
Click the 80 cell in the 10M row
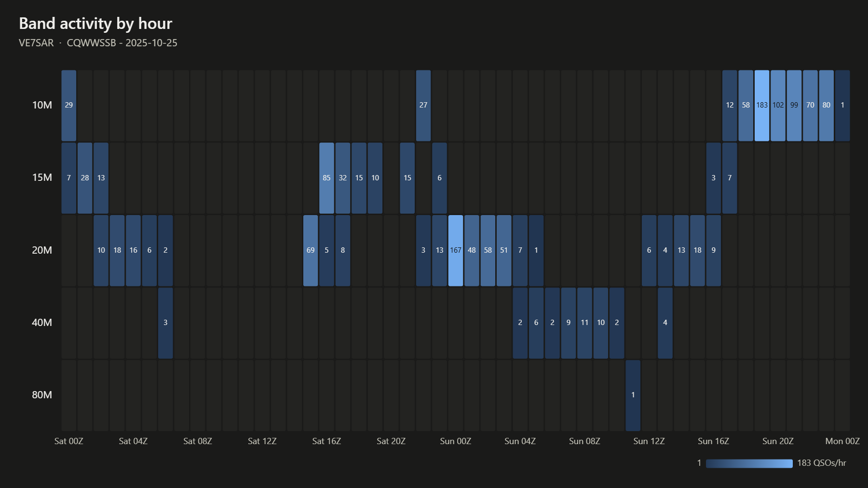[x=827, y=106]
